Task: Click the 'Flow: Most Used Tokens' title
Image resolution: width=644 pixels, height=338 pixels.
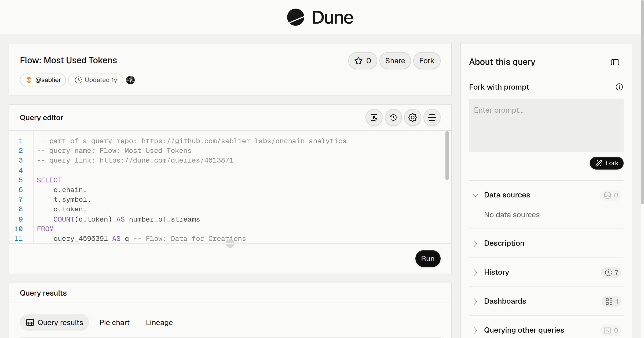Action: [x=68, y=60]
